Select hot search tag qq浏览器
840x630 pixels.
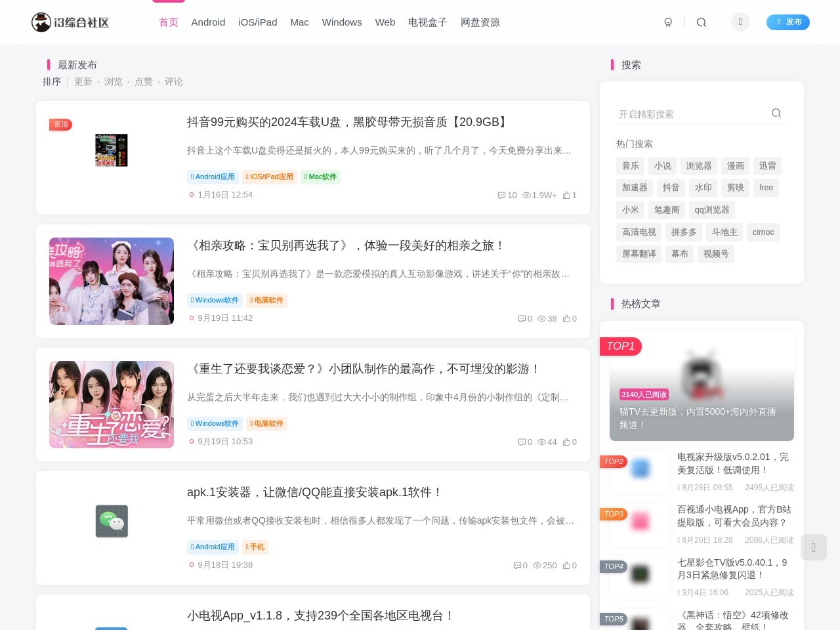coord(712,210)
